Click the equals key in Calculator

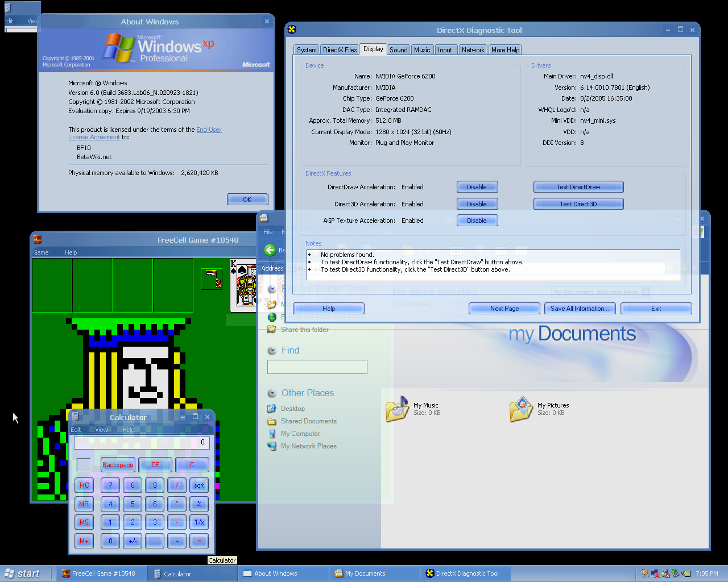point(199,541)
